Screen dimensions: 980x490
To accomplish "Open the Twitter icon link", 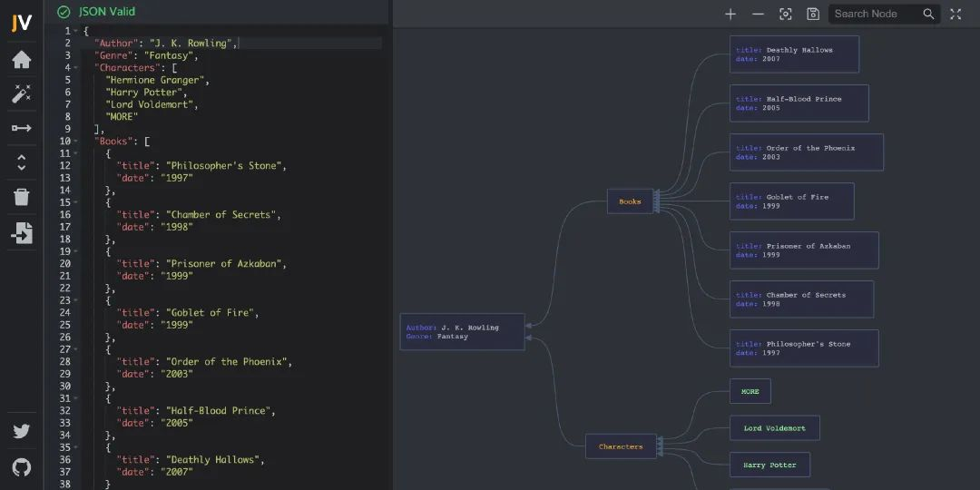I will [x=22, y=431].
